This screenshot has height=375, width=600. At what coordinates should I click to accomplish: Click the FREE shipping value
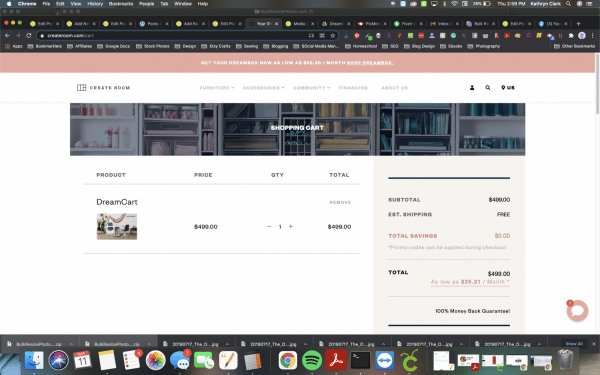(x=503, y=214)
